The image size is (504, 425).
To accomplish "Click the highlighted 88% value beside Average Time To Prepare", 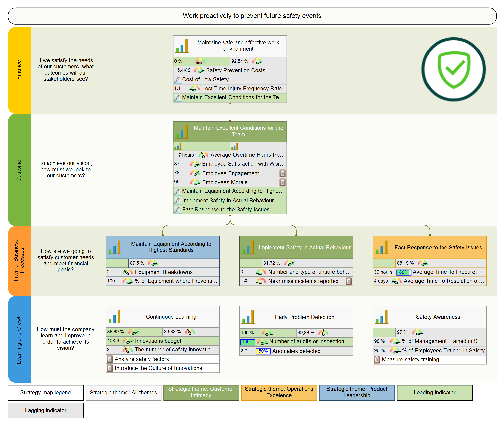I will [x=404, y=272].
